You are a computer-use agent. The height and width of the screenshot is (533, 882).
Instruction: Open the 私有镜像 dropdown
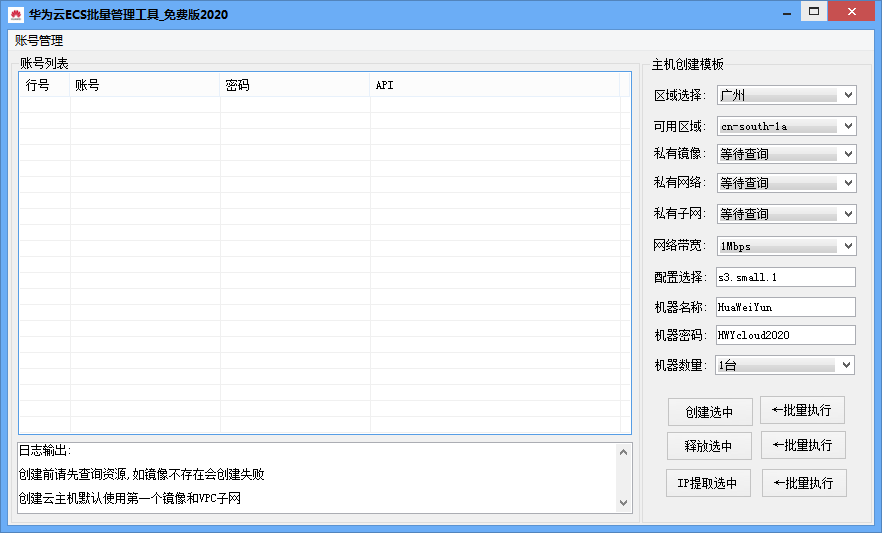[x=786, y=153]
